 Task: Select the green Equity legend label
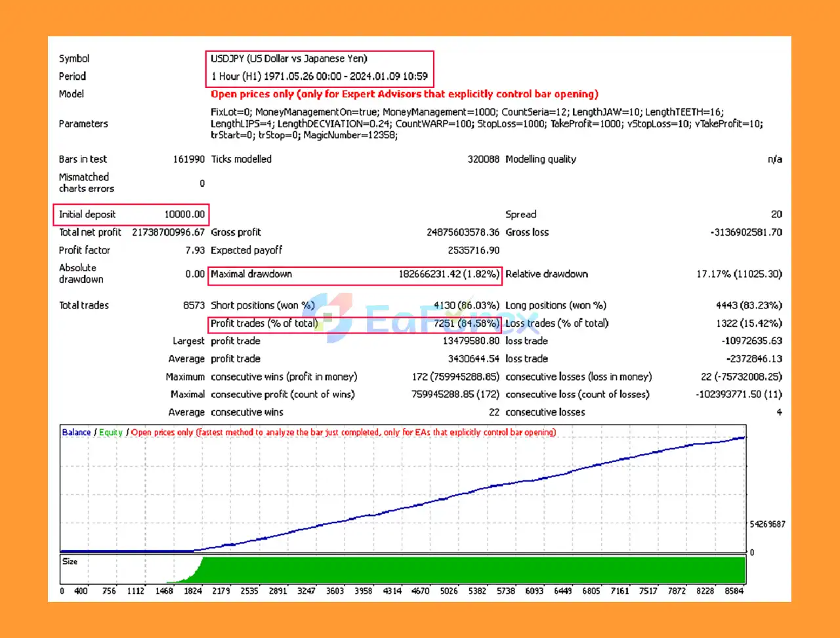(110, 432)
